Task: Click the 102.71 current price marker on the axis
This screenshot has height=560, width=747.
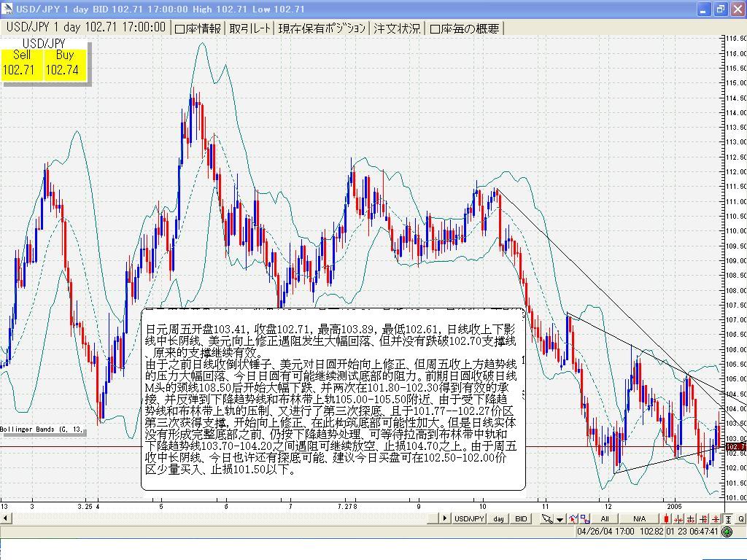Action: click(x=736, y=447)
